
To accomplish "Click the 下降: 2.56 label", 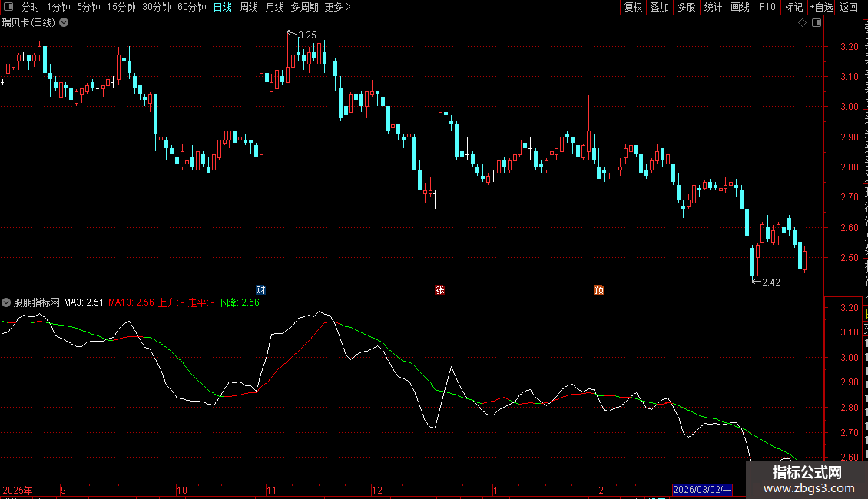I will [x=238, y=302].
